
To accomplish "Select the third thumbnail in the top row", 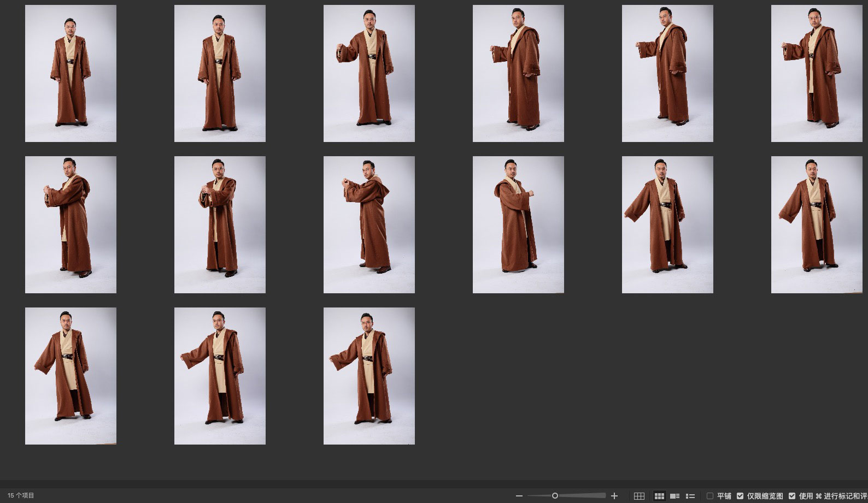I will click(369, 74).
